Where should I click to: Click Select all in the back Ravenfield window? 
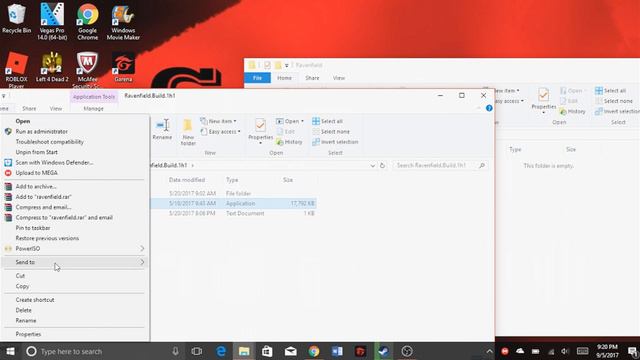click(610, 91)
